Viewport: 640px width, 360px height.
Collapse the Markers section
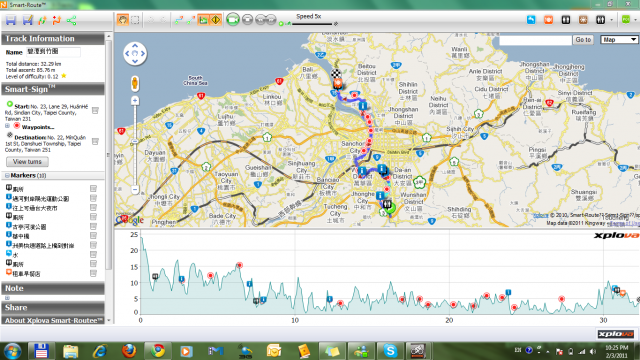tap(7, 176)
